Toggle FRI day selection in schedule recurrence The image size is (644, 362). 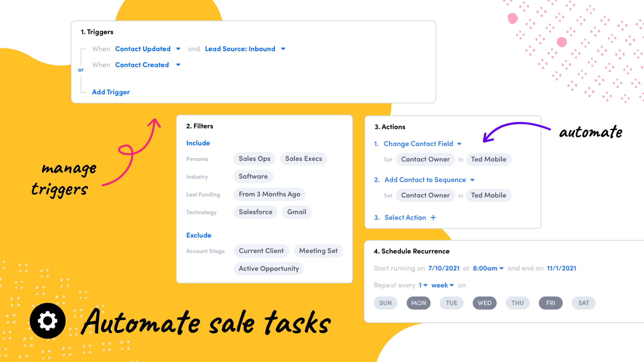(x=551, y=303)
